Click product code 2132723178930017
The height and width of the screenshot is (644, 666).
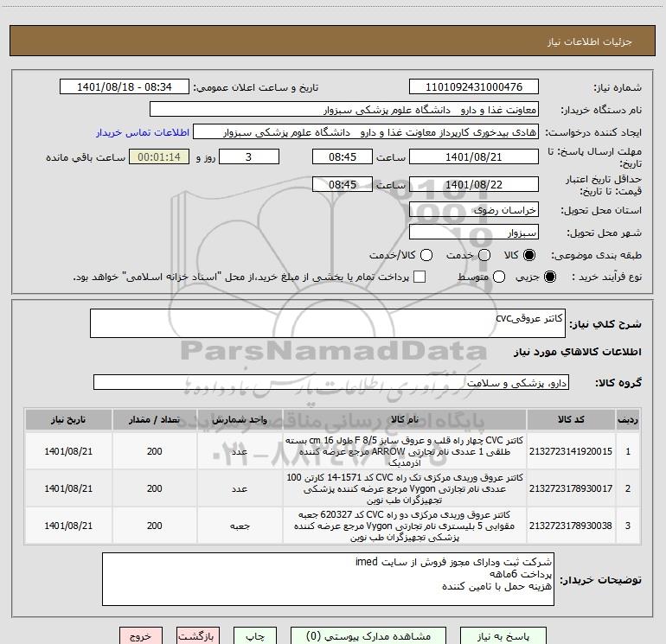pyautogui.click(x=571, y=488)
